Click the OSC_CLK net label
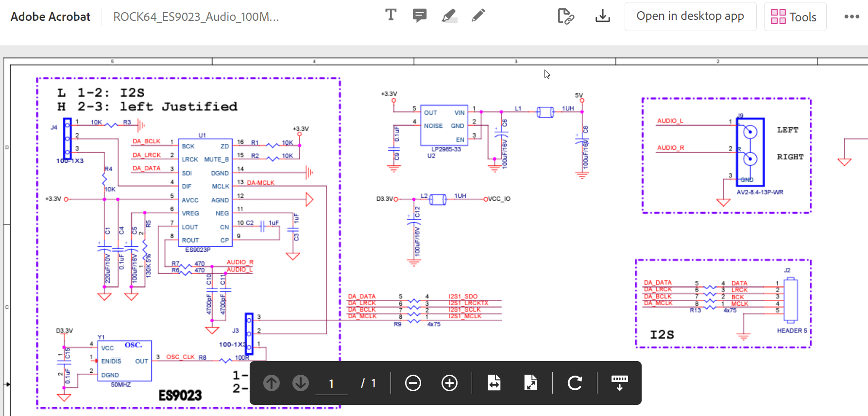868x416 pixels. coord(180,357)
